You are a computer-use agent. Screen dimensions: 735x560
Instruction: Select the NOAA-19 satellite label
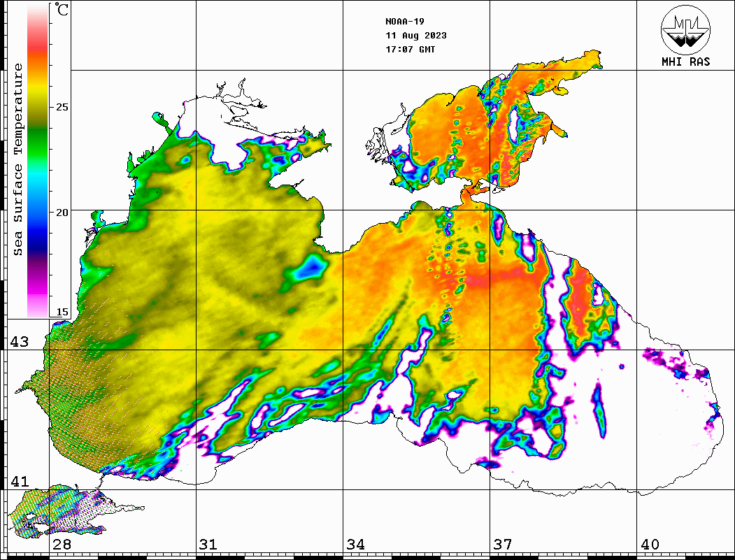[404, 22]
